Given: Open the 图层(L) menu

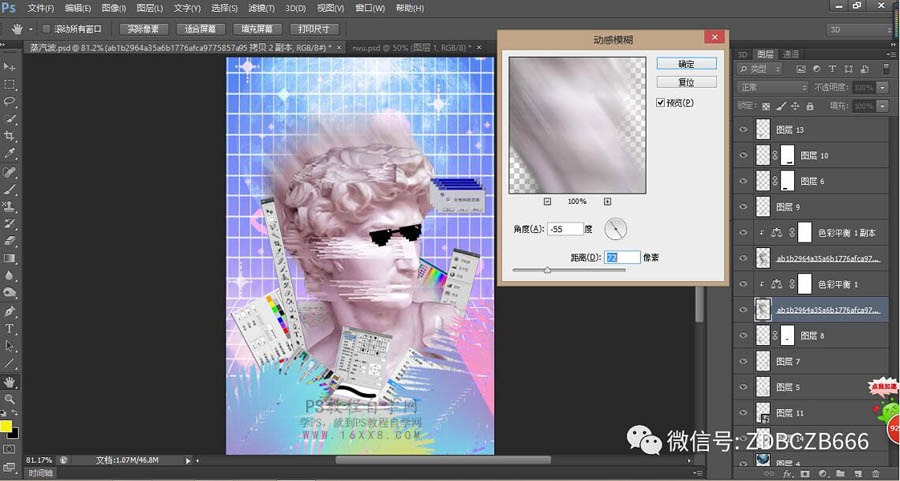Looking at the screenshot, I should [x=150, y=9].
